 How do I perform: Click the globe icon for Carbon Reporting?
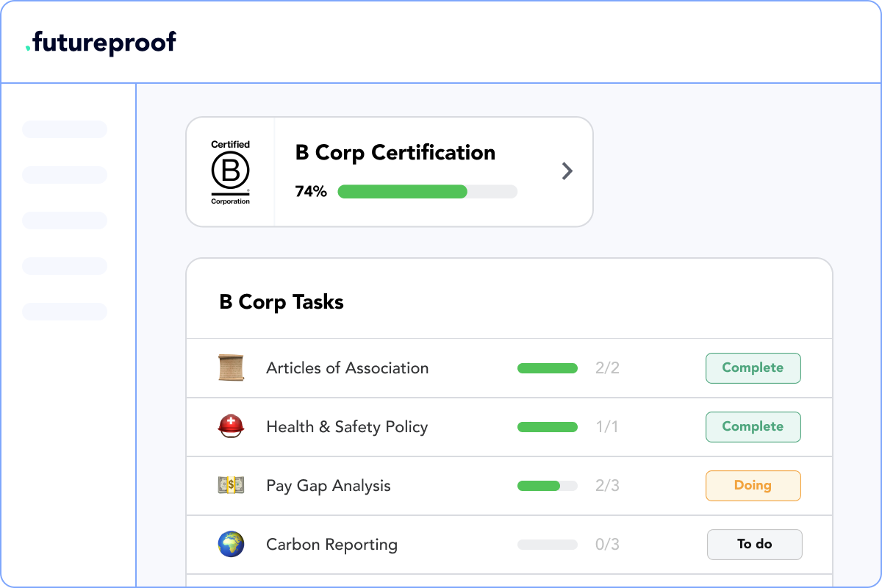pos(230,545)
